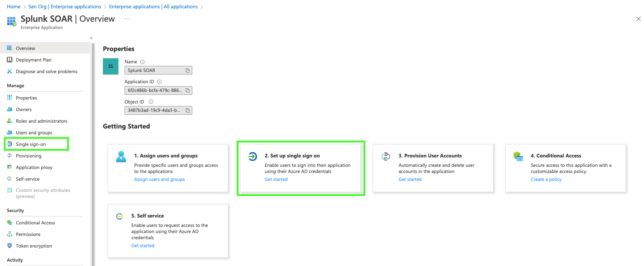Screen dimensions: 644x266
Task: Click the Provisioning sync icon
Action: click(9, 156)
